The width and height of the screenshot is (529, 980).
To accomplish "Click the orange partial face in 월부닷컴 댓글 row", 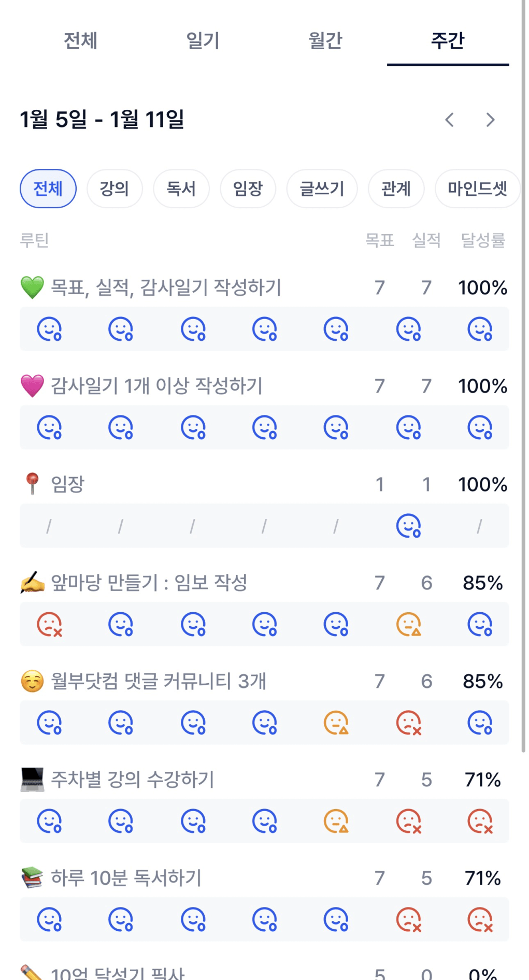I will click(x=336, y=723).
